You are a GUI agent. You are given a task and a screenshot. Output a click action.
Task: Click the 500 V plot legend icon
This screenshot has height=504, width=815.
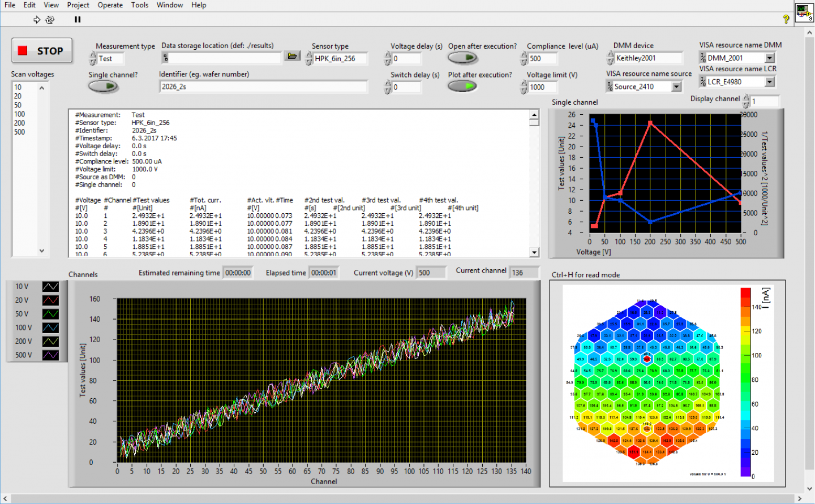click(50, 355)
